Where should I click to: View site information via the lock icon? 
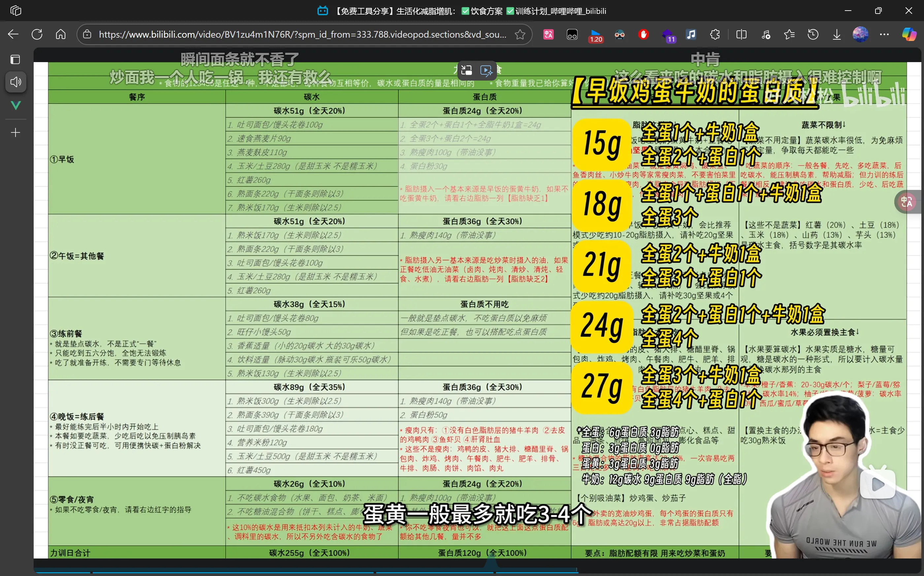tap(87, 35)
